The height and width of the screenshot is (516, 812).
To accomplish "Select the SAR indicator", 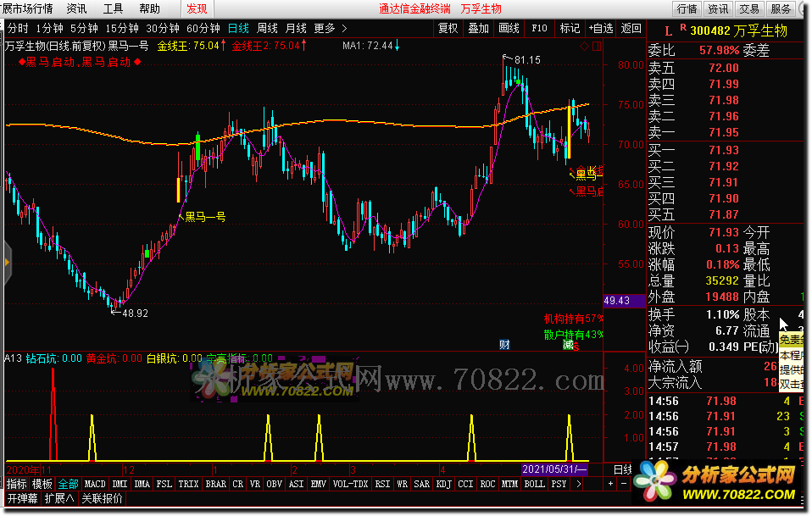I will 421,484.
